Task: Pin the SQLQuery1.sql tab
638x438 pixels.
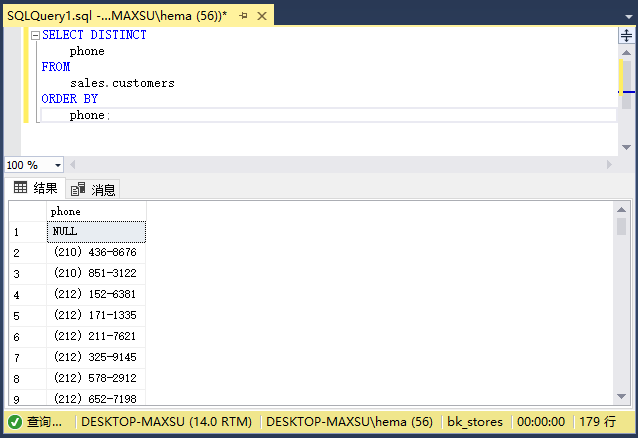Action: point(243,16)
